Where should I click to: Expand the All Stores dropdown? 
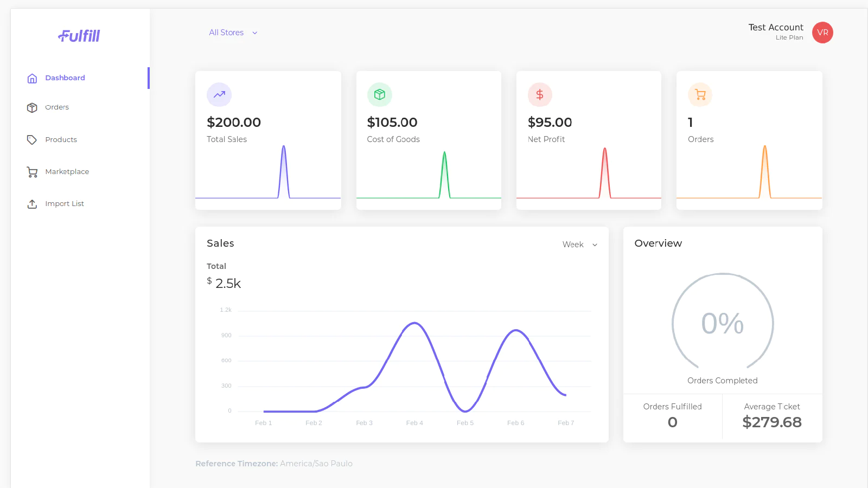coord(227,33)
